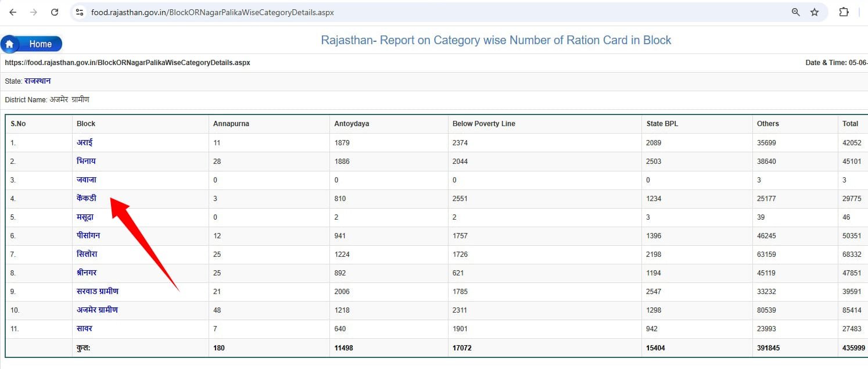Click the site information icon in address bar
The width and height of the screenshot is (868, 369).
(80, 12)
